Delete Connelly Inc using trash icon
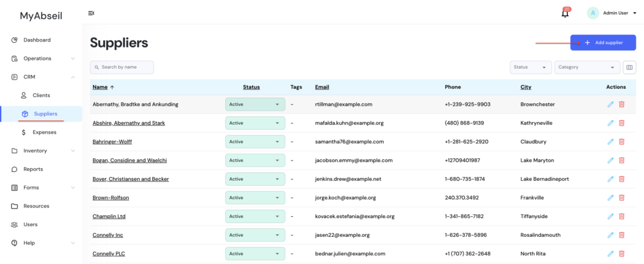Image resolution: width=644 pixels, height=264 pixels. pos(621,235)
